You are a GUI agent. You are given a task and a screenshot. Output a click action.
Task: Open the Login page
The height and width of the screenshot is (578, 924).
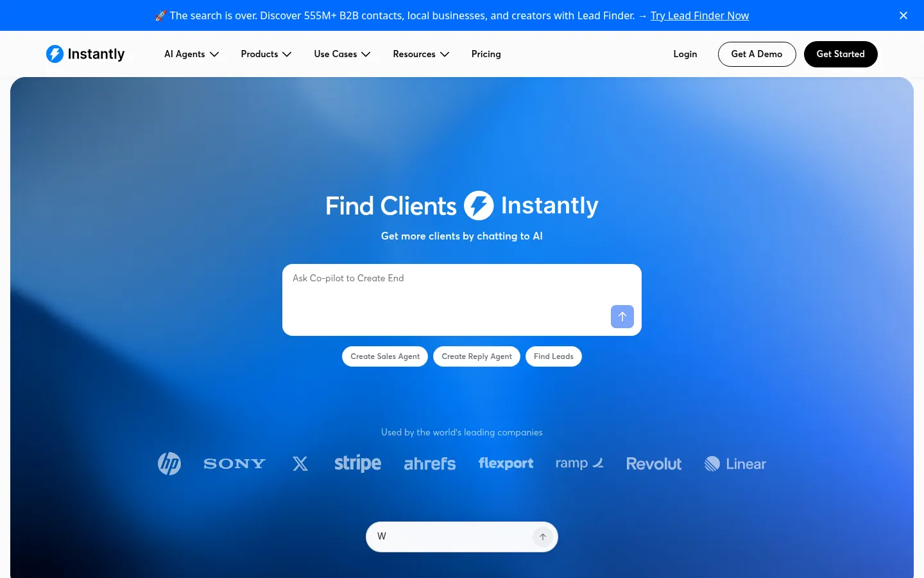pos(685,54)
